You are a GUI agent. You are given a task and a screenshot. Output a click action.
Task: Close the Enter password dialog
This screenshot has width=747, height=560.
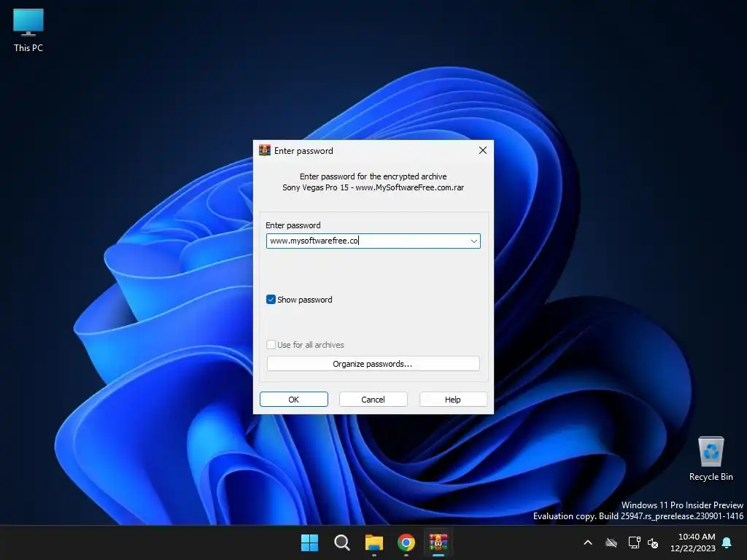pos(483,150)
